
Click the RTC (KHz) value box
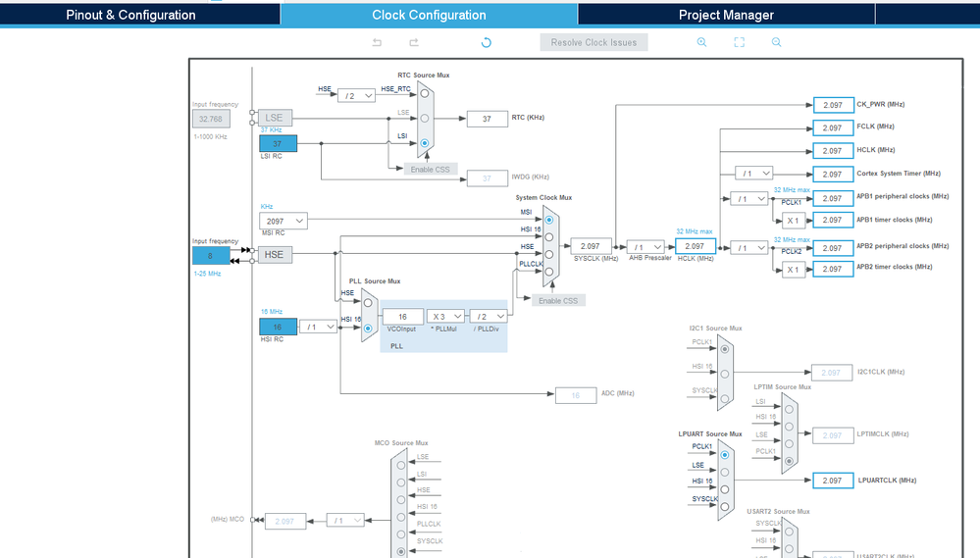click(x=487, y=119)
